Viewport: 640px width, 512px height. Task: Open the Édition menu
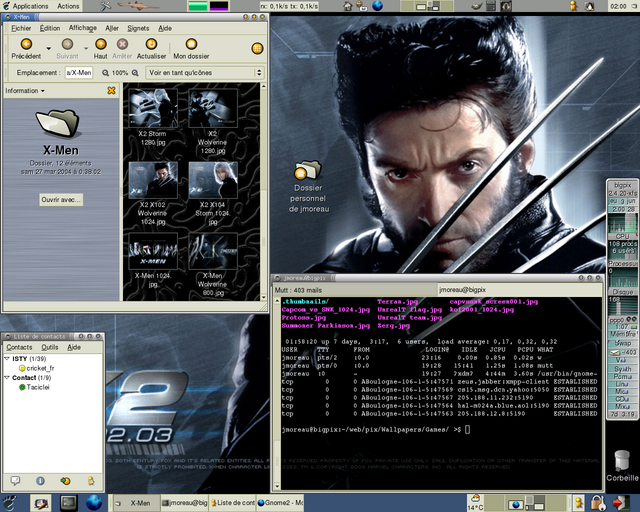(50, 28)
